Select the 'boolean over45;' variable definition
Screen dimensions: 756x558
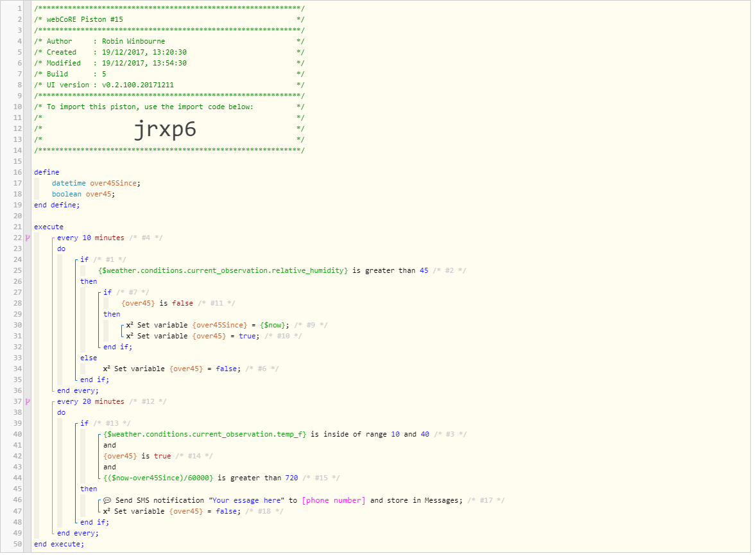[x=83, y=194]
